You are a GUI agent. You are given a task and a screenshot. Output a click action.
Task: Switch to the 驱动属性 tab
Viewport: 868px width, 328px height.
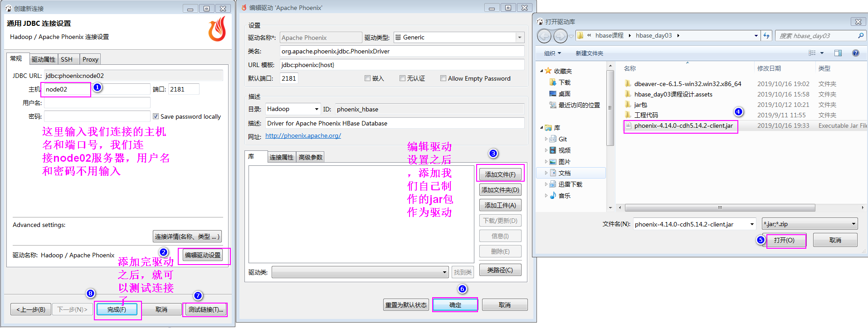(x=44, y=59)
